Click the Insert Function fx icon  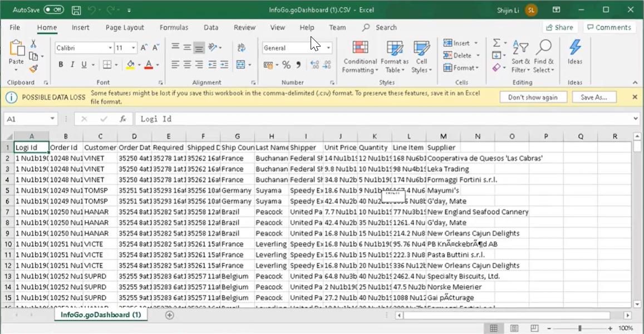(x=123, y=119)
